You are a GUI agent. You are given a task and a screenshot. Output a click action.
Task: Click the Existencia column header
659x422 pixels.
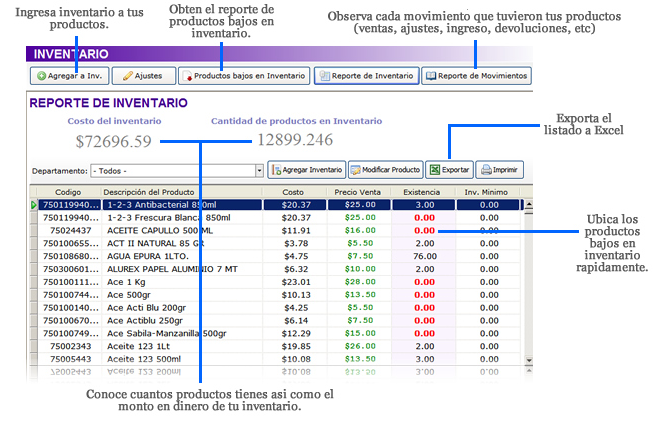[423, 192]
